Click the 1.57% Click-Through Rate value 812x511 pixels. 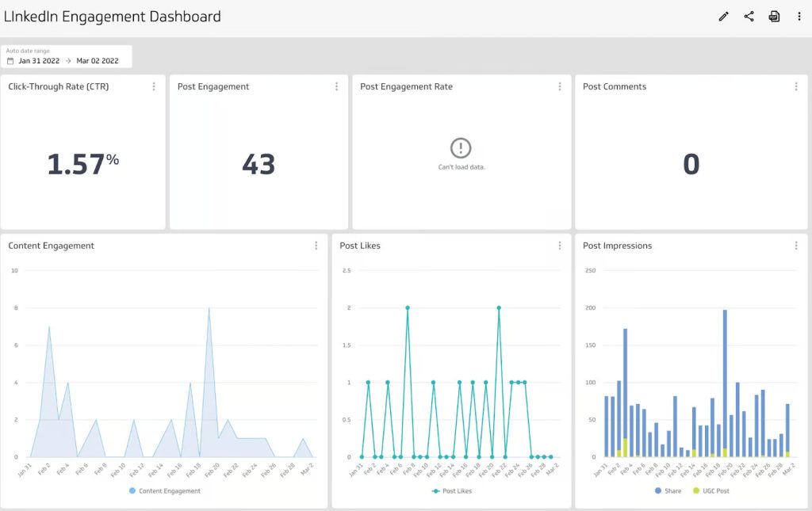click(x=82, y=164)
